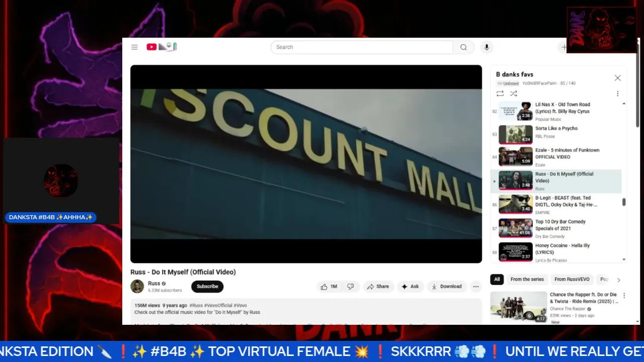Open Russ channel avatar
The width and height of the screenshot is (644, 362).
137,287
